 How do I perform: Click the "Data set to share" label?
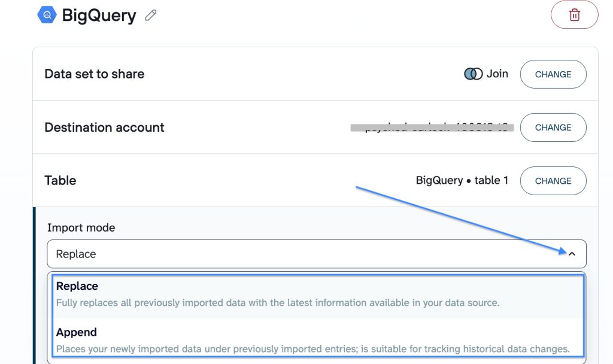95,74
